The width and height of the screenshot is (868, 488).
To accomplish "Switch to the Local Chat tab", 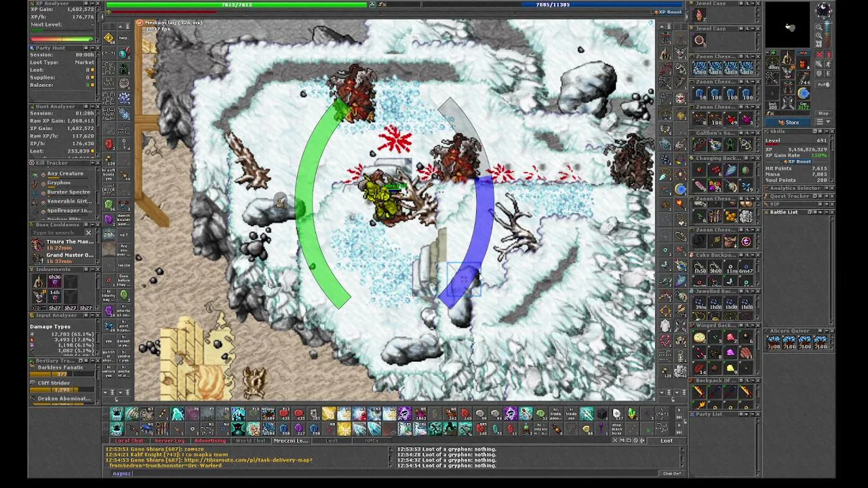I will (x=129, y=441).
